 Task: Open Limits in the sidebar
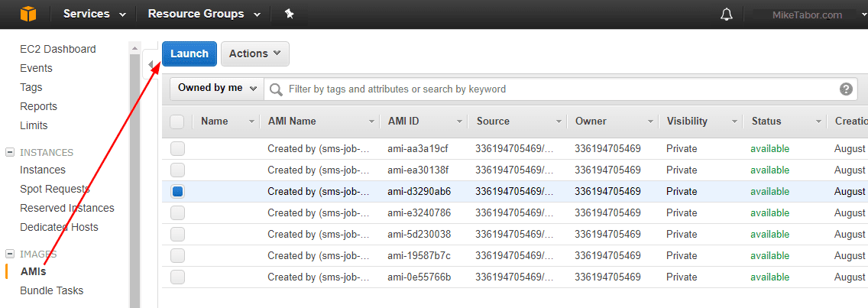point(34,126)
